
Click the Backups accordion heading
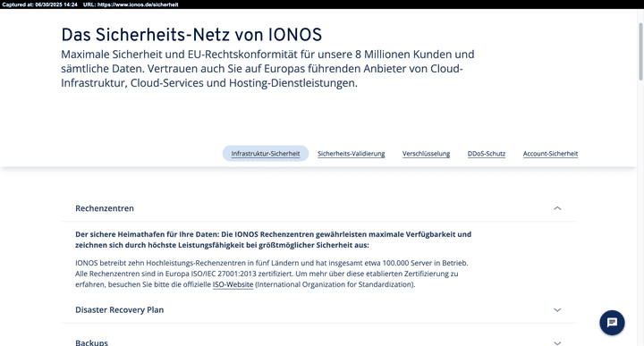pyautogui.click(x=91, y=342)
